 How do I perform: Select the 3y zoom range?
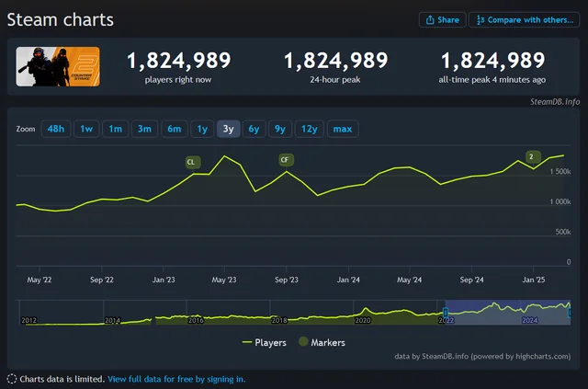pos(229,129)
